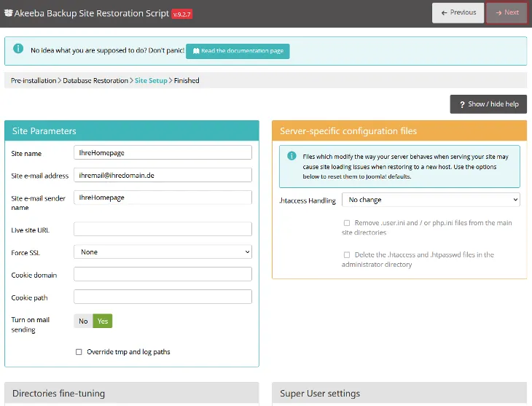
Task: Focus the Live site URL field
Action: click(x=163, y=229)
